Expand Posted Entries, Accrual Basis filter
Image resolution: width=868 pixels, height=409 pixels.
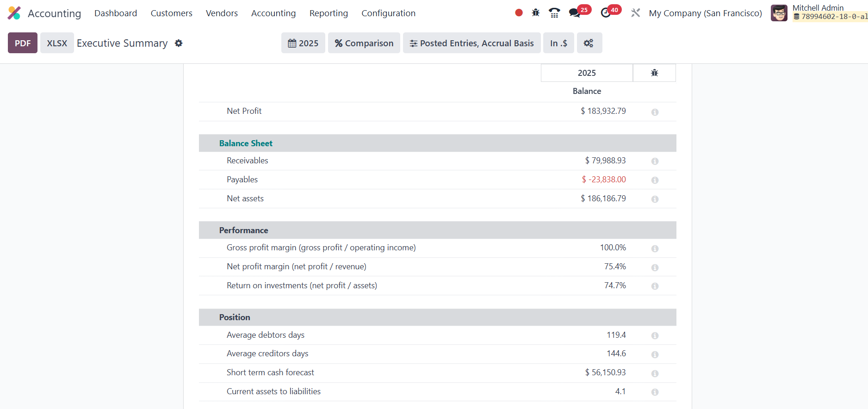tap(471, 43)
